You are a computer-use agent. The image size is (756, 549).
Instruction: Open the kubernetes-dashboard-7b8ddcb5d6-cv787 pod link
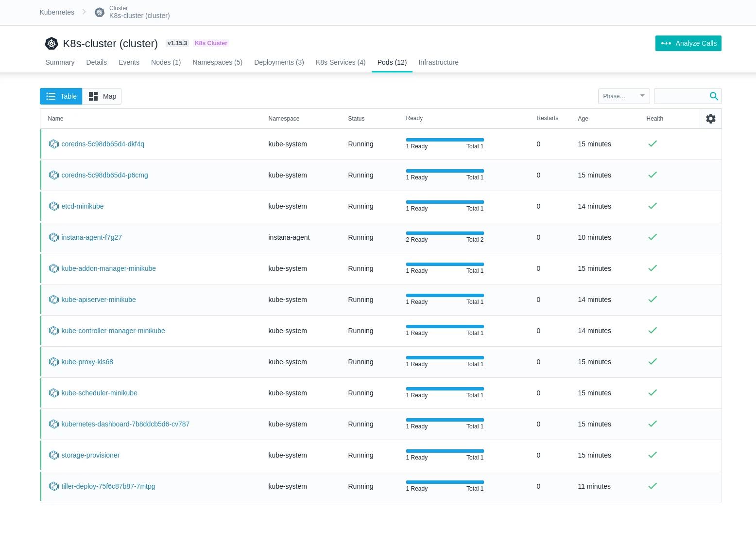click(x=125, y=424)
